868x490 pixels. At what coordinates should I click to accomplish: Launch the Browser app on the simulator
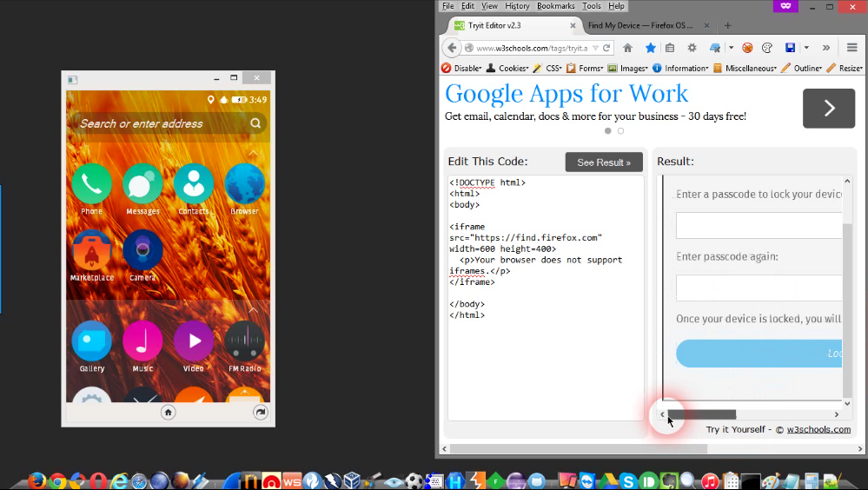click(x=245, y=183)
